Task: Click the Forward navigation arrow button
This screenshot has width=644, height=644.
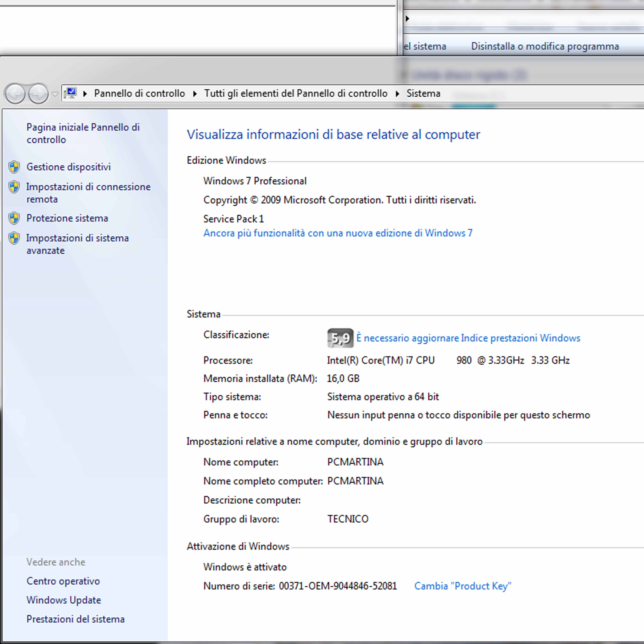Action: 38,94
